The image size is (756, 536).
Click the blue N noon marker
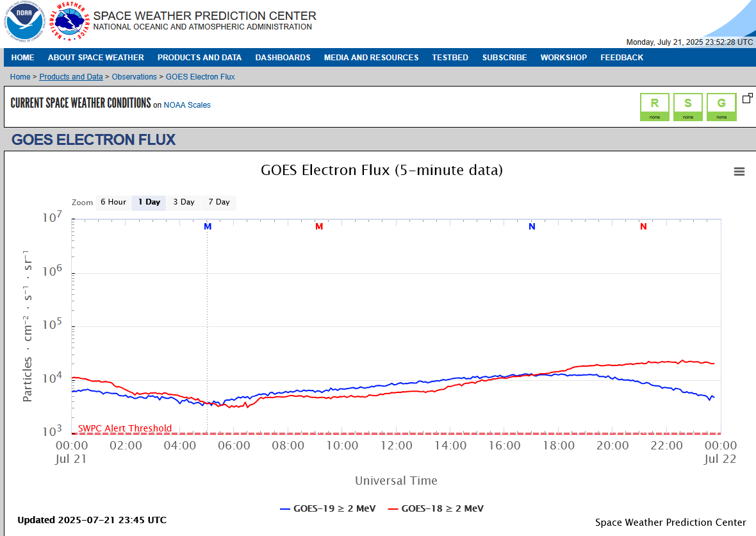532,227
